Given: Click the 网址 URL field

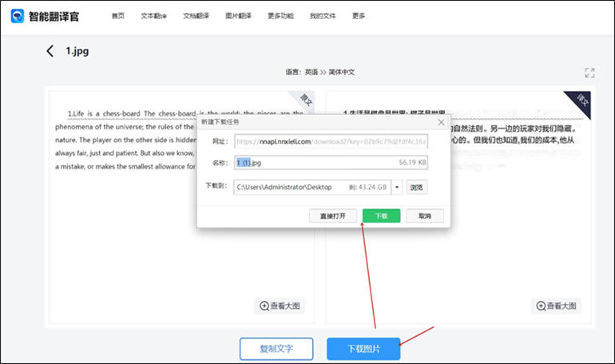Looking at the screenshot, I should (x=331, y=141).
